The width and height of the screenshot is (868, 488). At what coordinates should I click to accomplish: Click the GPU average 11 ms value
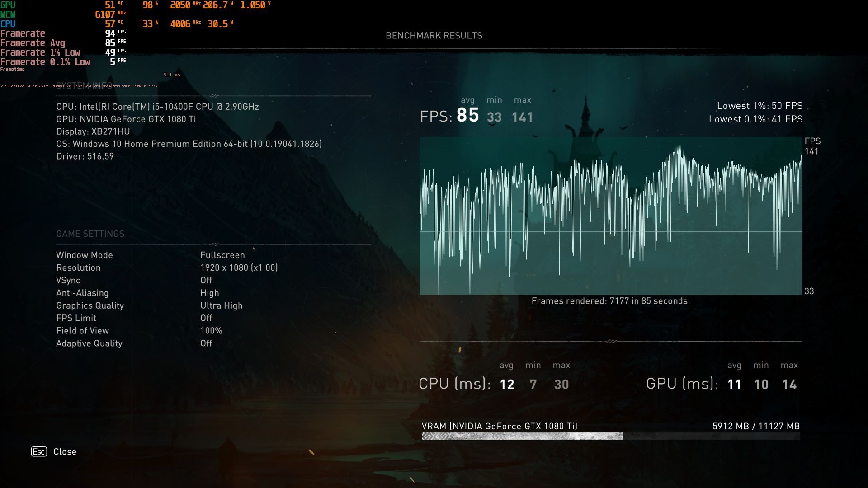pos(734,385)
